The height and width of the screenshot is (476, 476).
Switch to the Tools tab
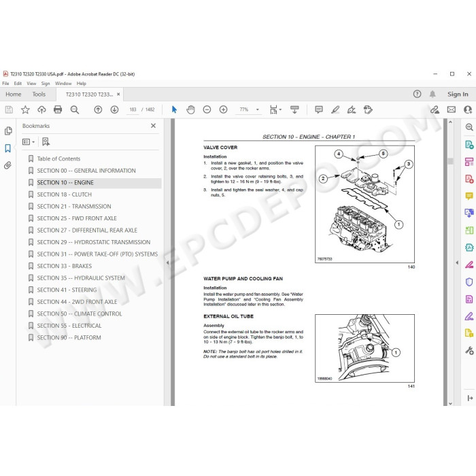(x=39, y=95)
